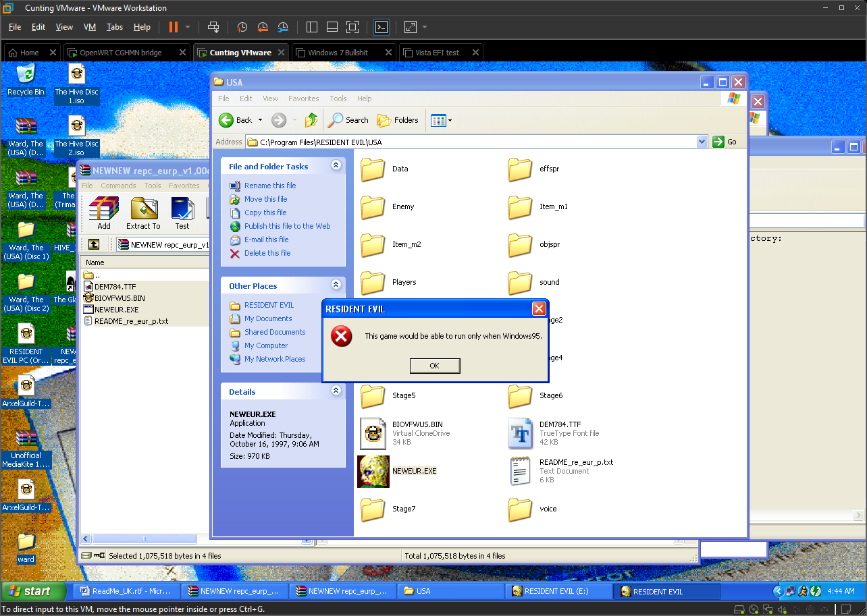Collapse the Other Places panel
The width and height of the screenshot is (867, 616).
(x=336, y=285)
